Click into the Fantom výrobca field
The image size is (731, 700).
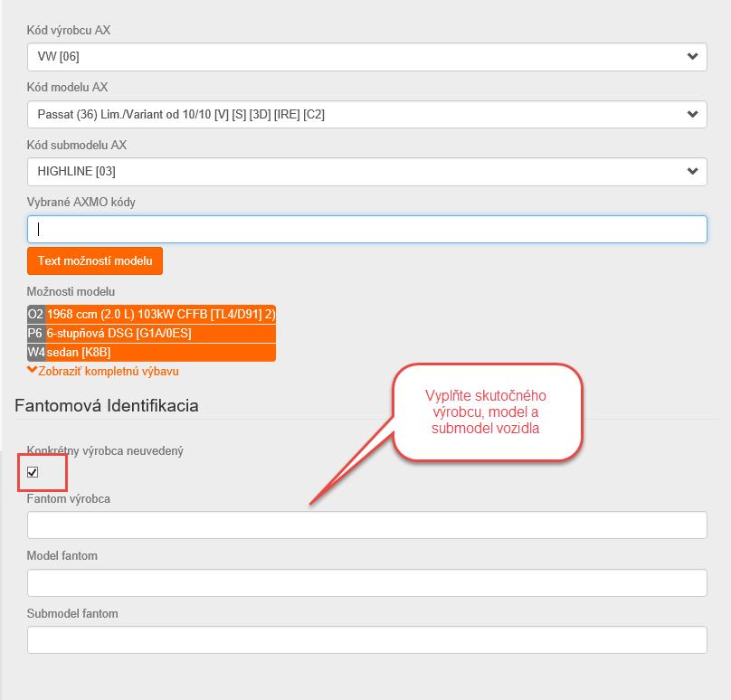click(367, 525)
